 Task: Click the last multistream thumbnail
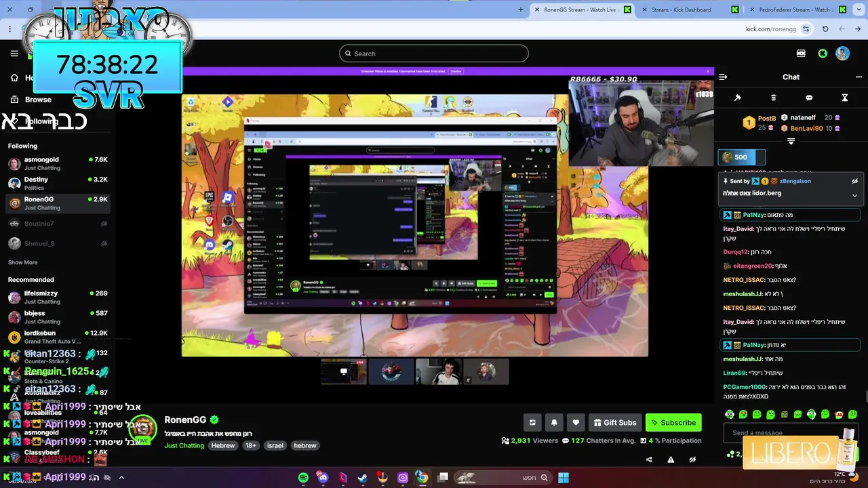(486, 371)
